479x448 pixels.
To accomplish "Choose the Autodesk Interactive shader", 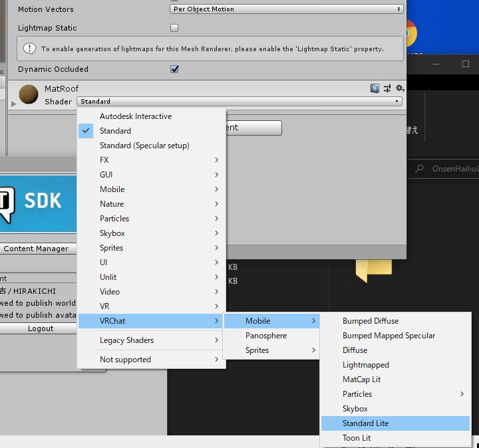I will [x=152, y=116].
